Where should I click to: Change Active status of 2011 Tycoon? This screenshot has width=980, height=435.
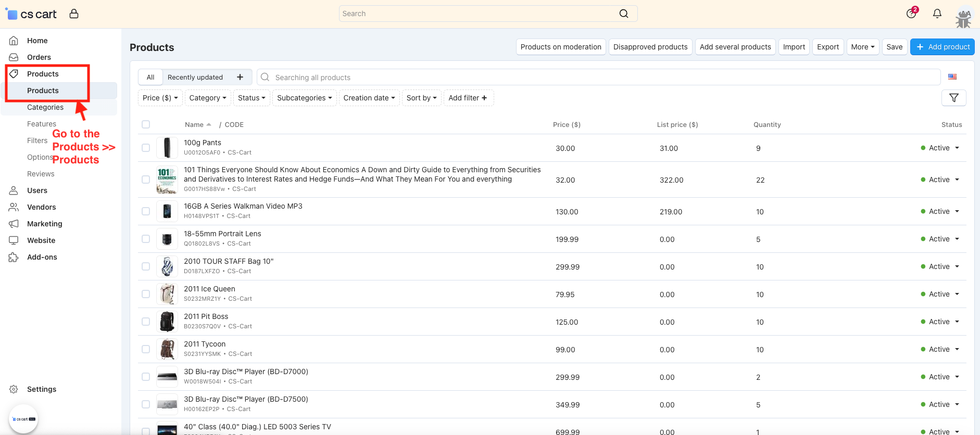coord(940,349)
